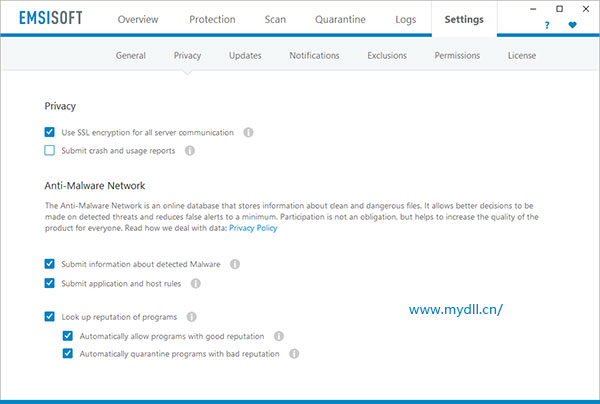Open License settings sub-tab
This screenshot has width=600, height=404.
point(522,55)
